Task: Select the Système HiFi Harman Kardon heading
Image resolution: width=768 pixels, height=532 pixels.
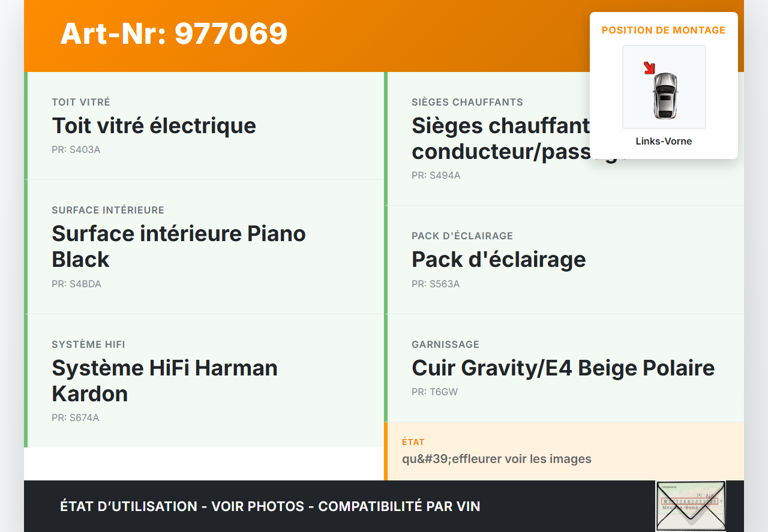Action: [x=164, y=380]
